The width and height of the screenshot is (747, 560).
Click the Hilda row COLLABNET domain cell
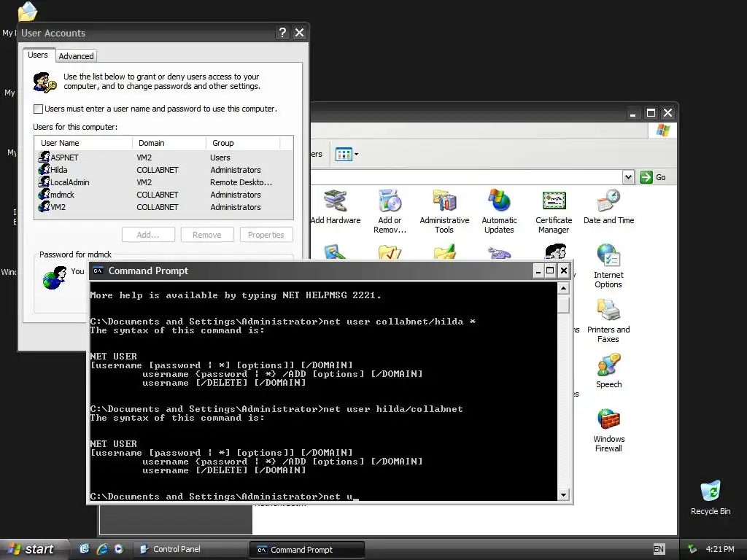click(x=158, y=170)
